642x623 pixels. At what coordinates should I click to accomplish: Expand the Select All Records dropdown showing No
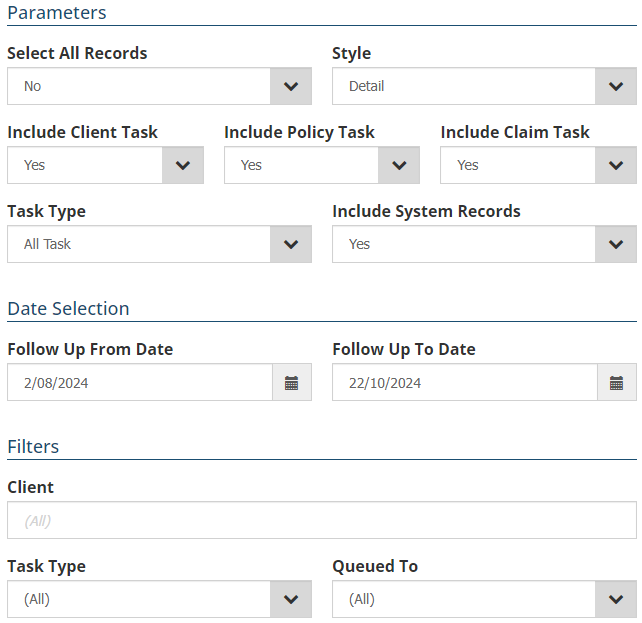pos(139,86)
